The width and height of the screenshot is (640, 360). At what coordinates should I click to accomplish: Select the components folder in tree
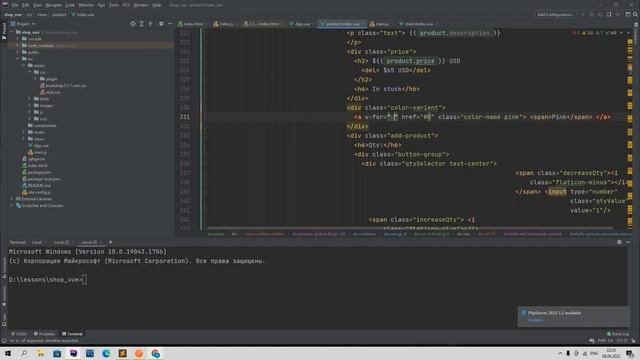42,125
